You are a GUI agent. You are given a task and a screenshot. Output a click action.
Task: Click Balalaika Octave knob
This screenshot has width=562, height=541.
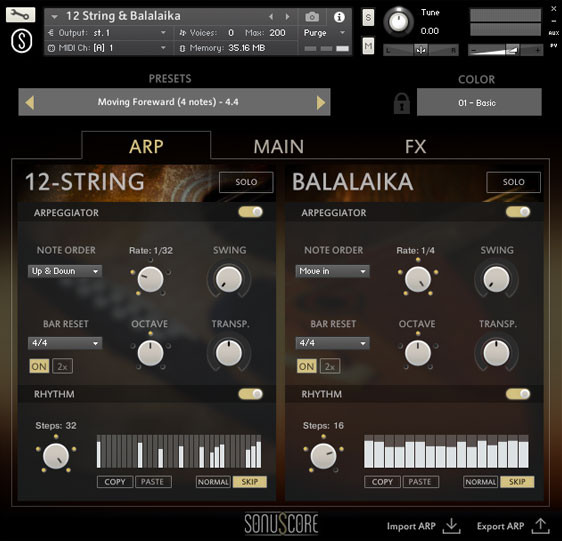click(418, 353)
